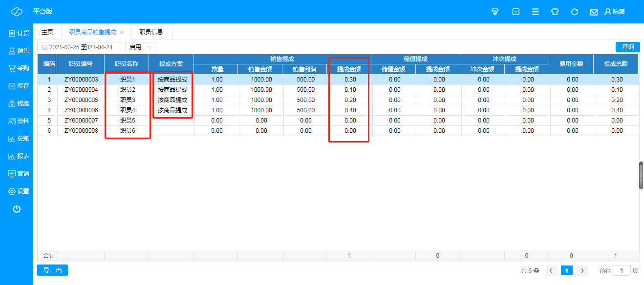
Task: Click the page number jump input field
Action: pyautogui.click(x=622, y=270)
